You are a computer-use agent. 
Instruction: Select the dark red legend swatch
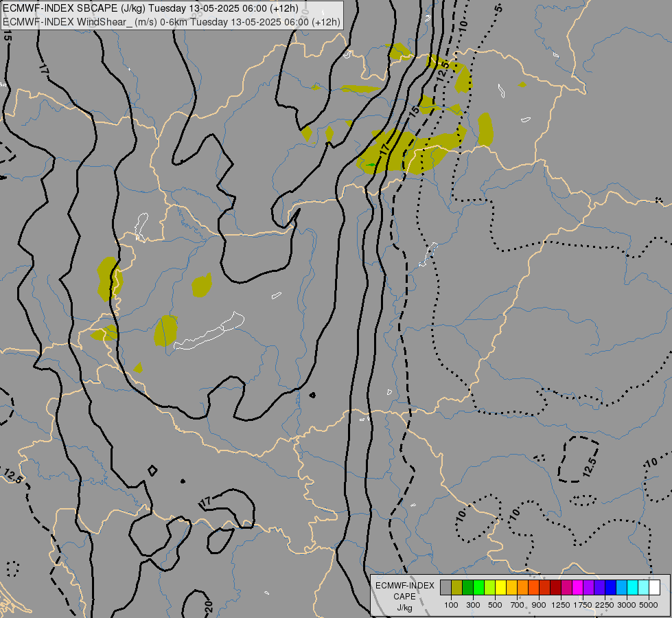pyautogui.click(x=555, y=588)
